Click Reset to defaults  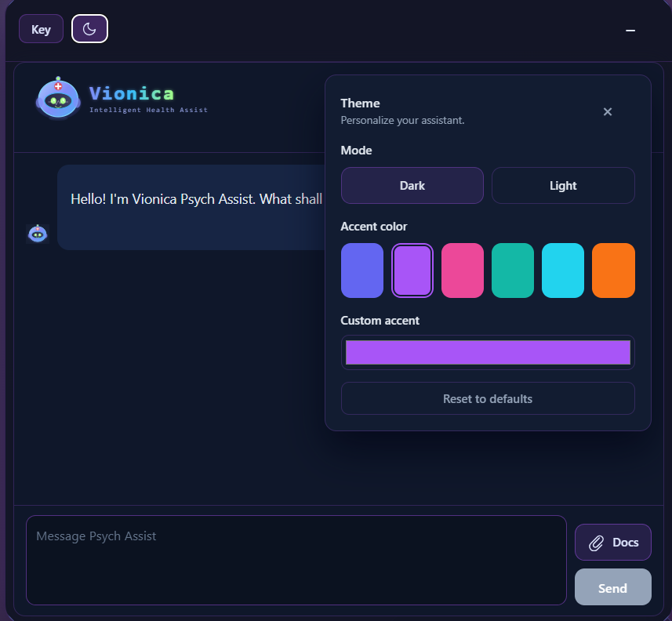tap(487, 398)
